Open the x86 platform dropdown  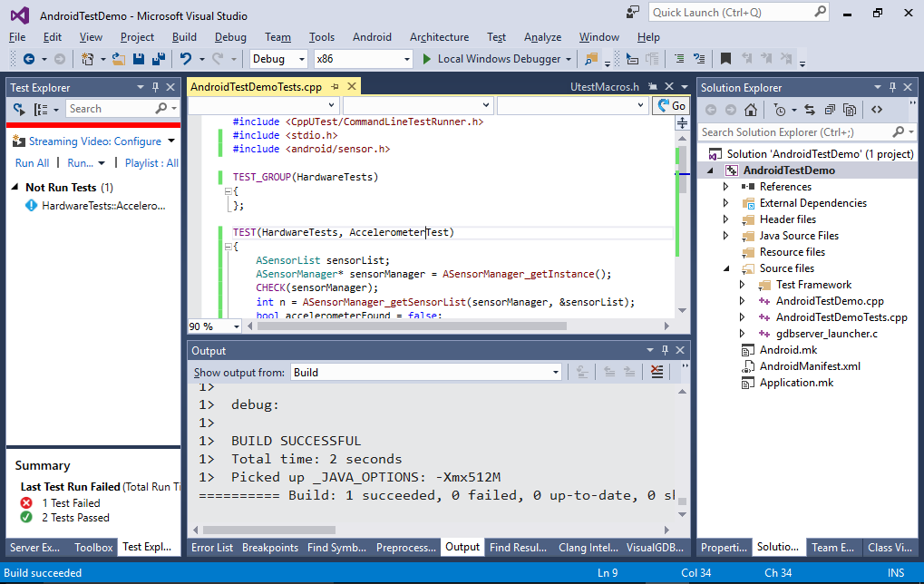406,59
